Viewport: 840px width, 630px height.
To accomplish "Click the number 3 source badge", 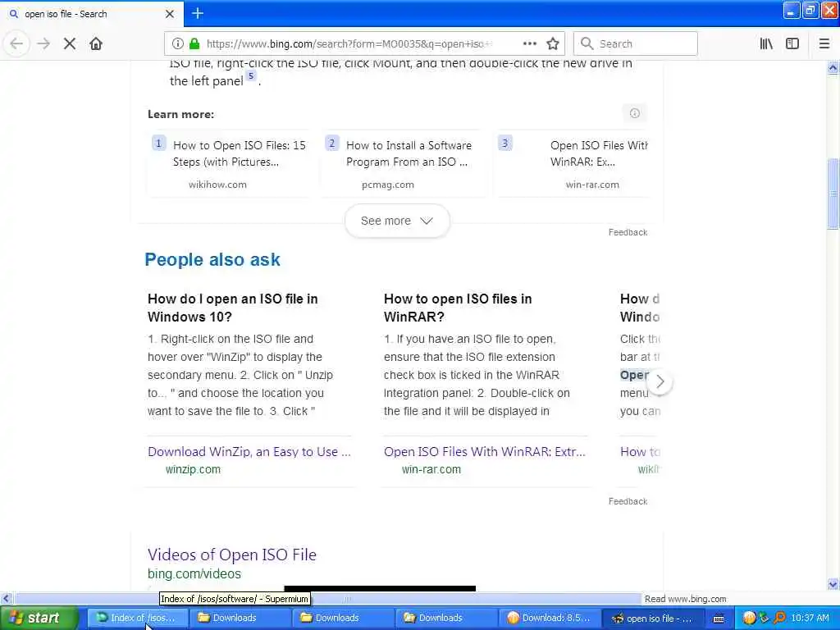I will tap(504, 143).
